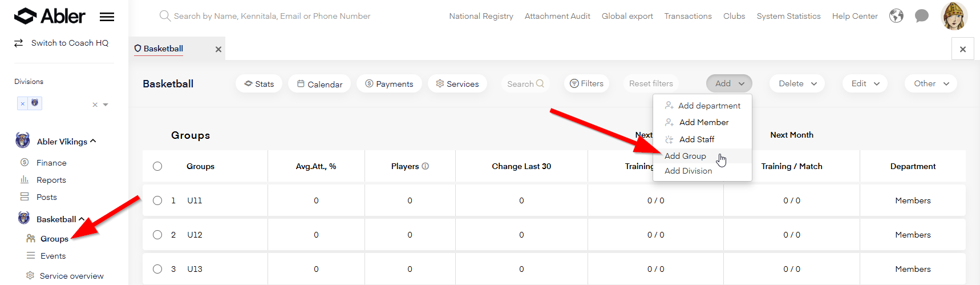Screen dimensions: 980x285
Task: Open Events under Basketball
Action: point(53,256)
